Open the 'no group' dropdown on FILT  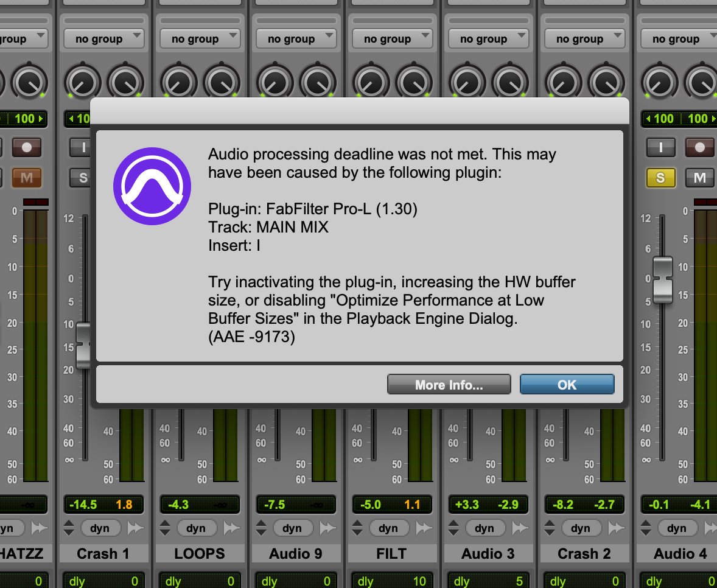(x=393, y=38)
